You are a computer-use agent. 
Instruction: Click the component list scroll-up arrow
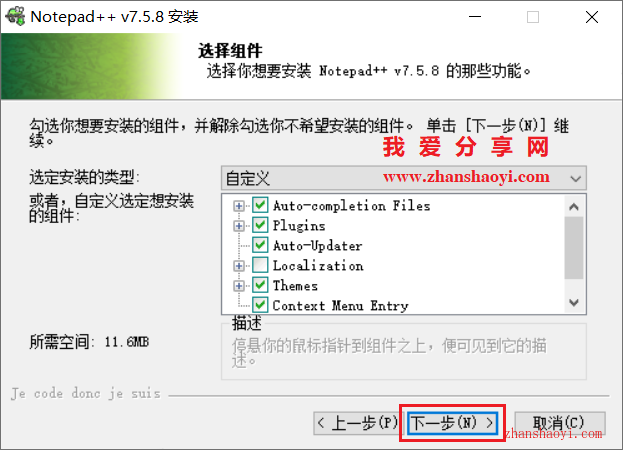[574, 207]
